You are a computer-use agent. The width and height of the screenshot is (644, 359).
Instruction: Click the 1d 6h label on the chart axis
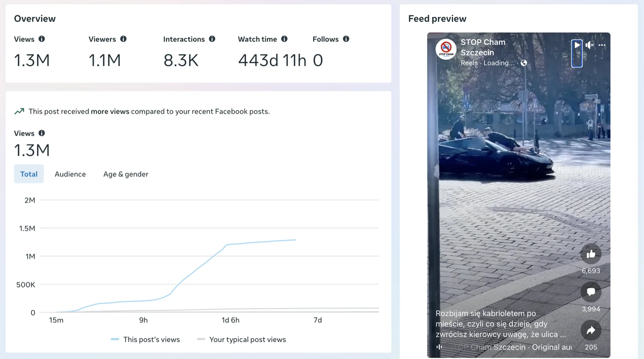[x=231, y=320]
